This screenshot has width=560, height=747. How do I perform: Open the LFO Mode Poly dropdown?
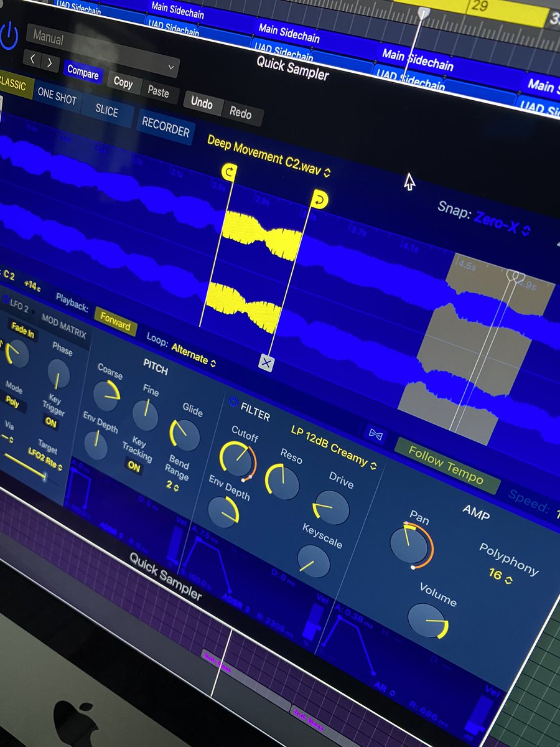coord(13,403)
